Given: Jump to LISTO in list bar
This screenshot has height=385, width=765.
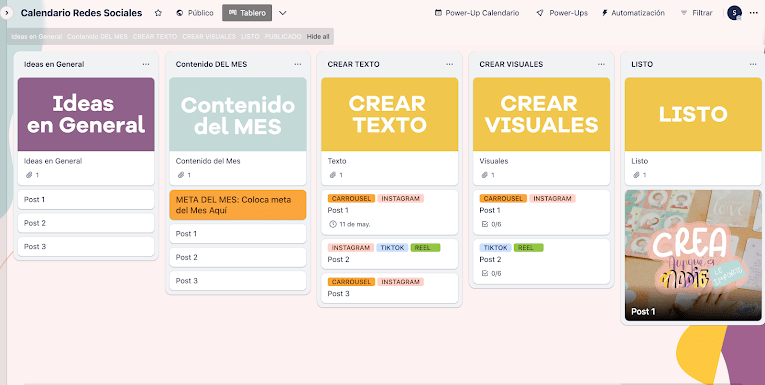Looking at the screenshot, I should (x=250, y=37).
